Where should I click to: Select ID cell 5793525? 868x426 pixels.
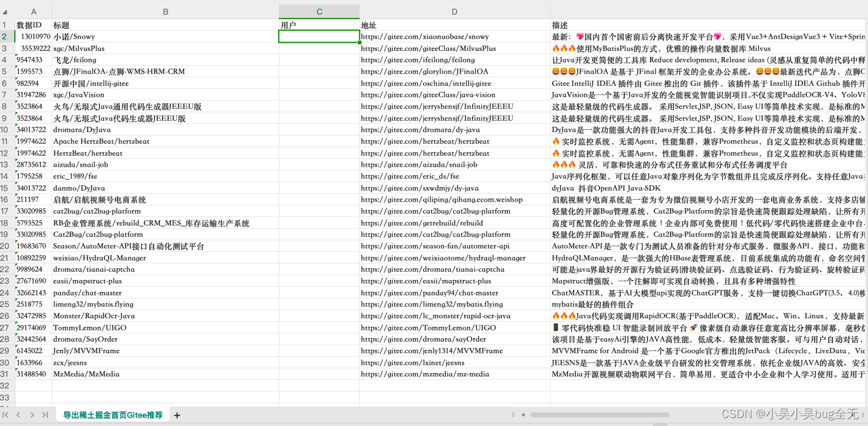(x=33, y=223)
